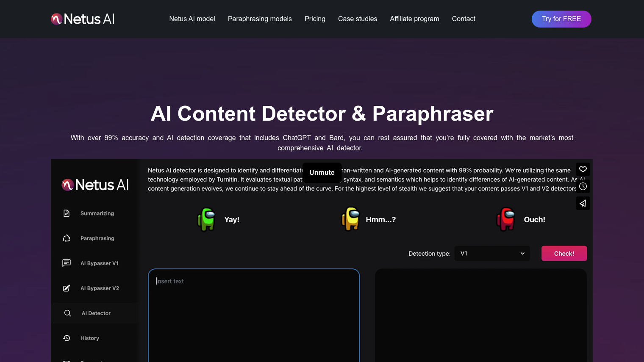Viewport: 644px width, 362px height.
Task: Click the AI Bypasser V1 chat icon
Action: 67,263
